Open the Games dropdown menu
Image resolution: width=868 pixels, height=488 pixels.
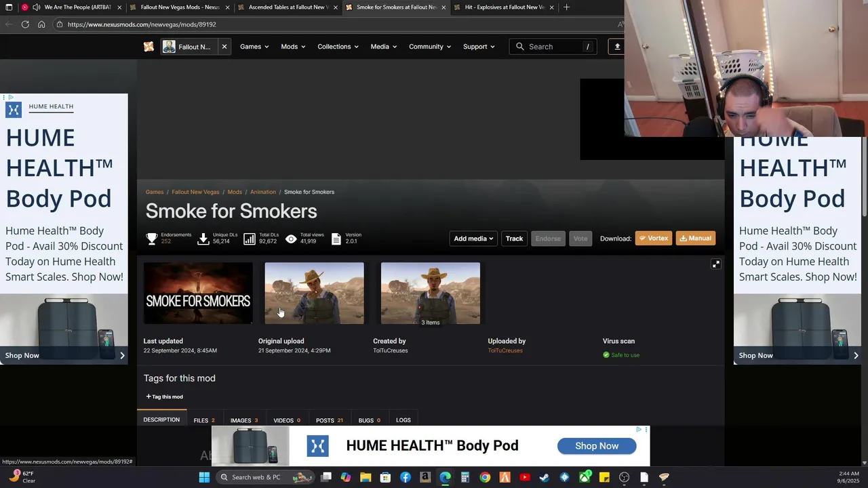click(254, 47)
